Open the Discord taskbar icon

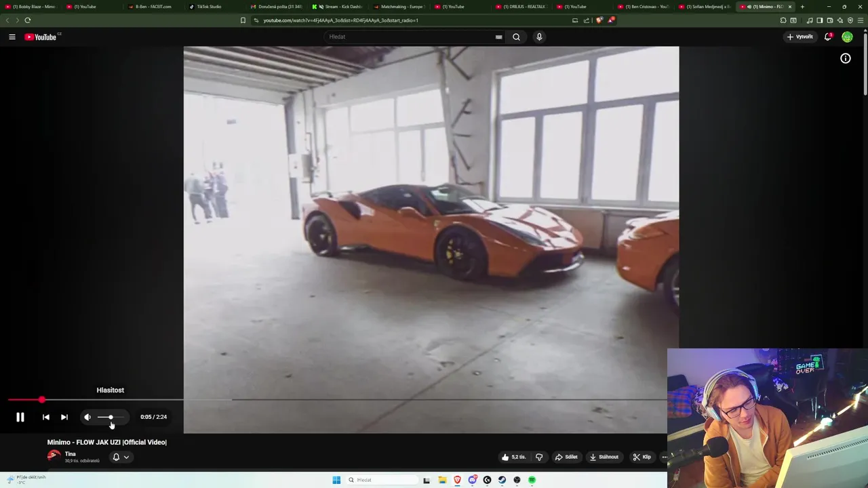472,481
